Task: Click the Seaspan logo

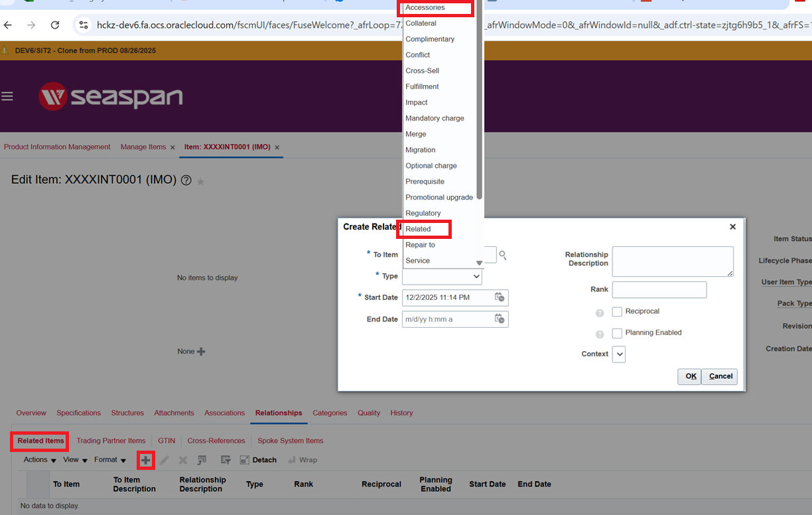Action: pos(111,97)
